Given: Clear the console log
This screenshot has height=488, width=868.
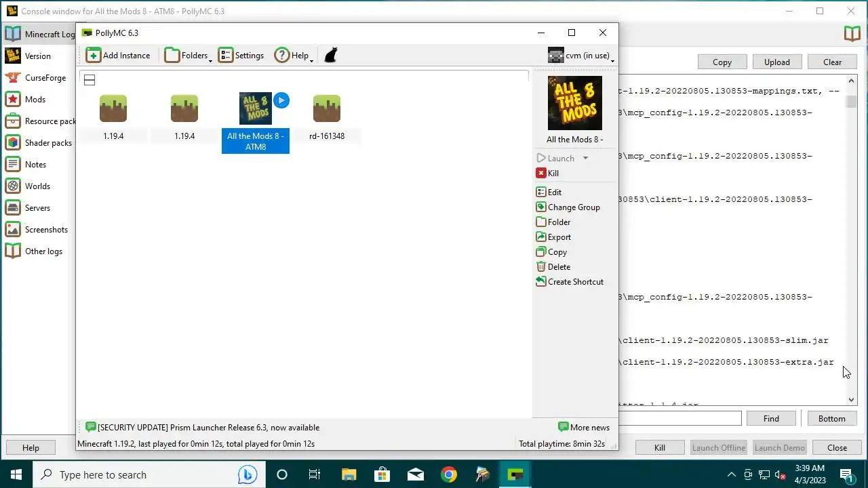Looking at the screenshot, I should (x=832, y=62).
